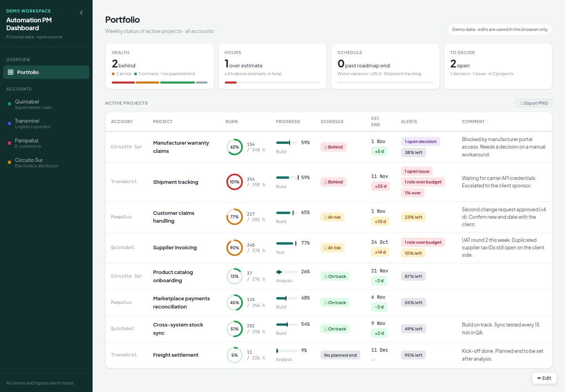The height and width of the screenshot is (392, 565).
Task: Click the Schedule column header
Action: coord(332,122)
